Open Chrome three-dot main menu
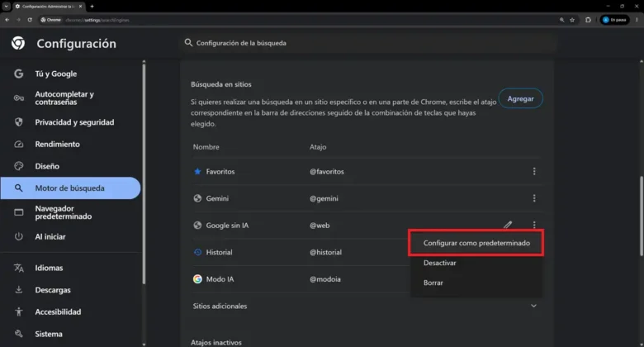 pyautogui.click(x=637, y=20)
